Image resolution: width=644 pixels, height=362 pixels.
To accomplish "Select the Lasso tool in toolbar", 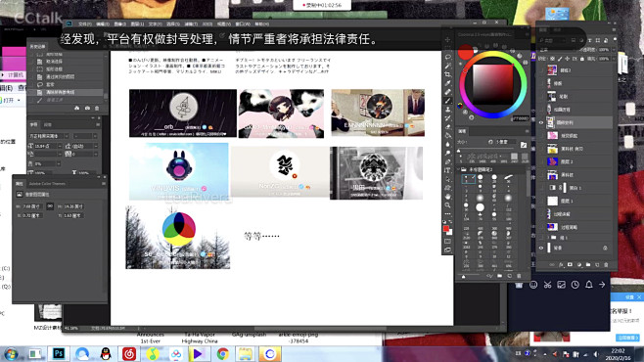I will point(447,57).
